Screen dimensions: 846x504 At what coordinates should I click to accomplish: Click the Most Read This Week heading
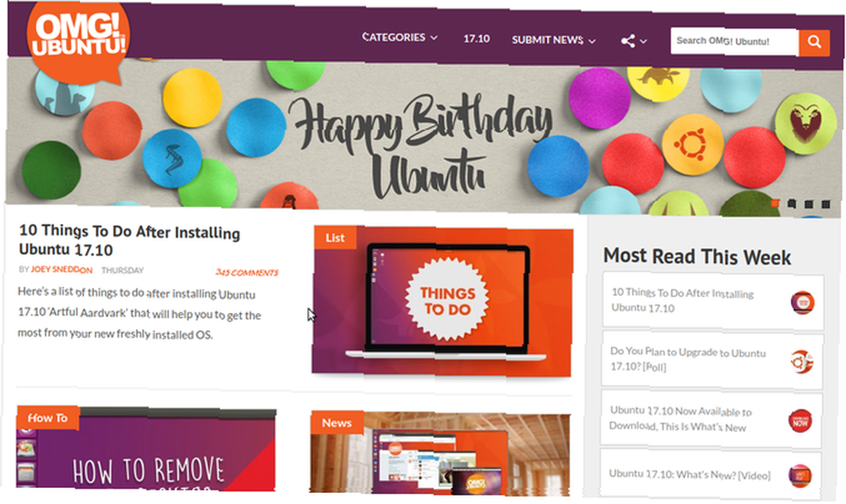tap(697, 256)
